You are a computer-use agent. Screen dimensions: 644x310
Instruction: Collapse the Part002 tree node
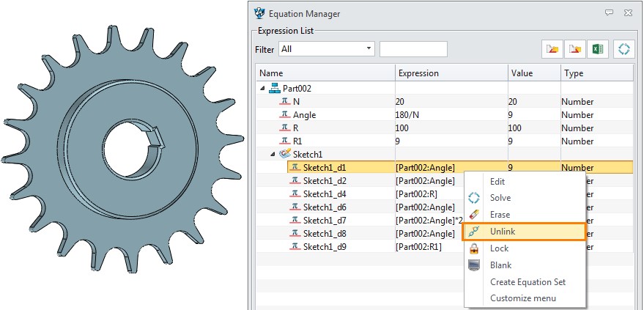pyautogui.click(x=263, y=88)
